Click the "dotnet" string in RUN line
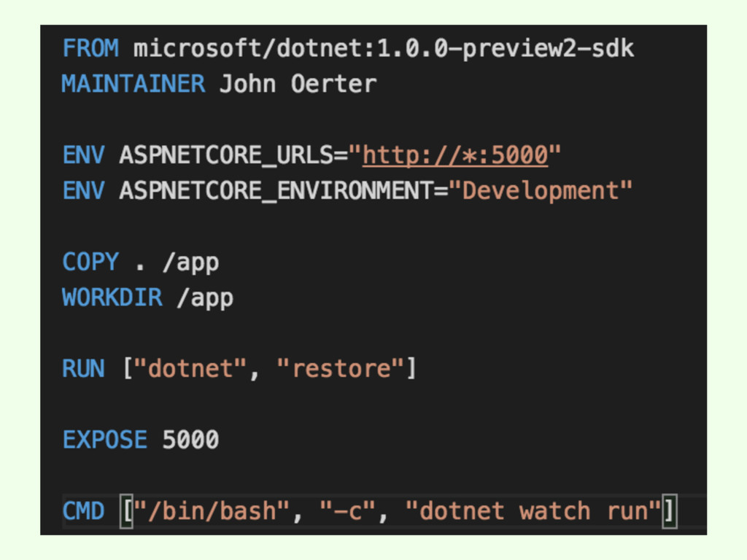 pyautogui.click(x=190, y=368)
